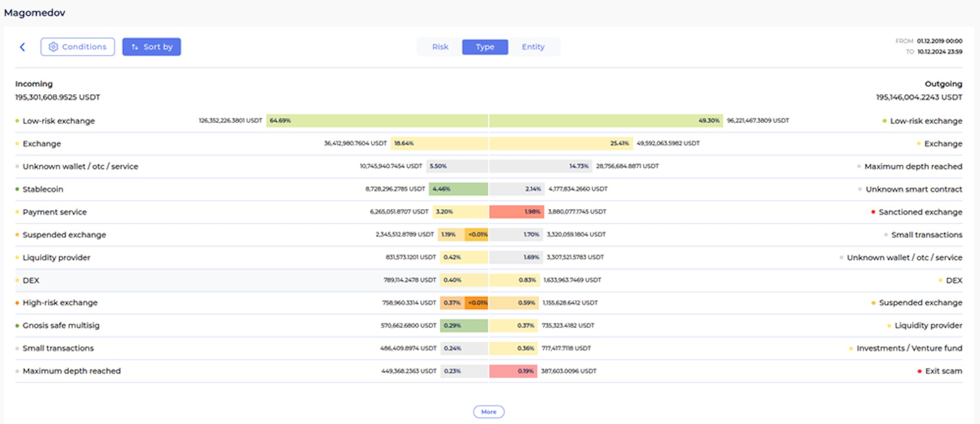The width and height of the screenshot is (980, 424).
Task: Open the Sort by options
Action: click(x=152, y=47)
